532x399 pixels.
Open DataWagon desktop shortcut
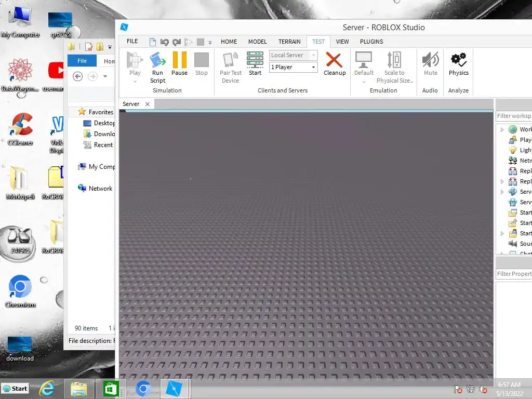click(20, 75)
